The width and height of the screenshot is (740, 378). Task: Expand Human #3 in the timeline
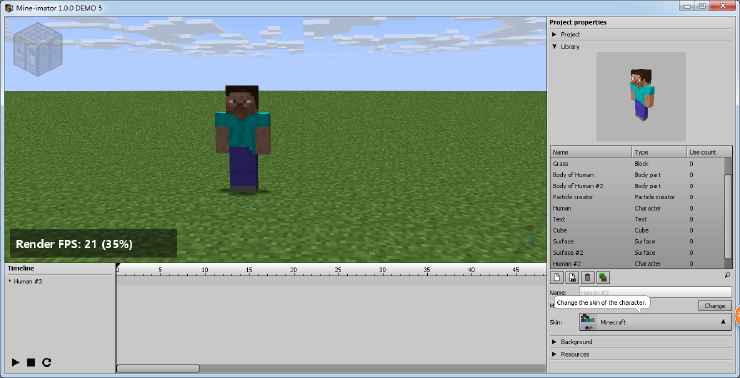coord(9,281)
